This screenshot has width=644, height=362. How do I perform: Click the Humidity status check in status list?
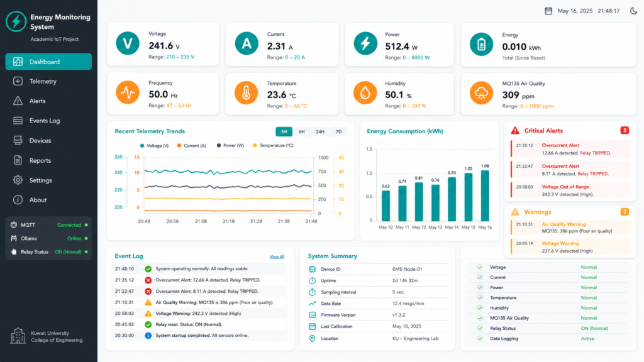(x=480, y=308)
